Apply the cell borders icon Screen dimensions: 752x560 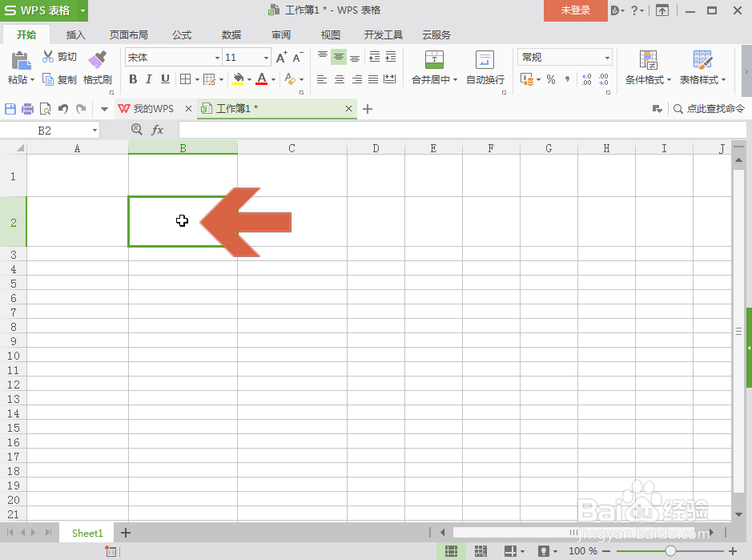pyautogui.click(x=186, y=79)
